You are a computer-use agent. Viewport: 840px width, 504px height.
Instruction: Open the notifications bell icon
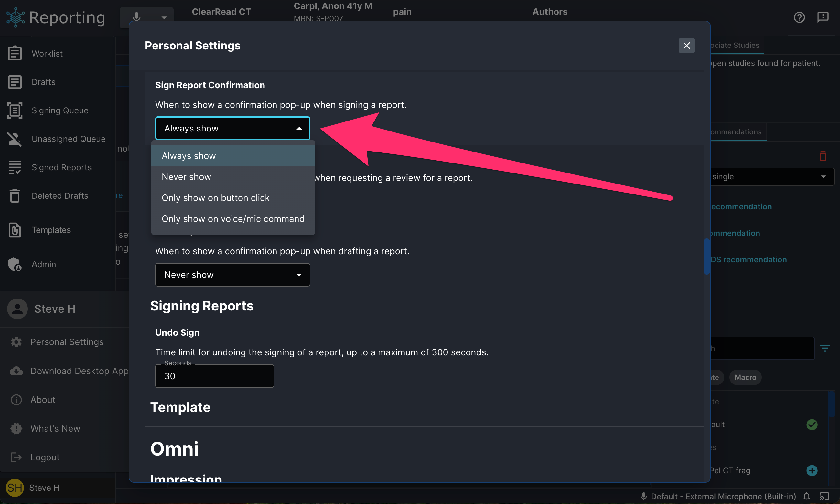tap(807, 497)
